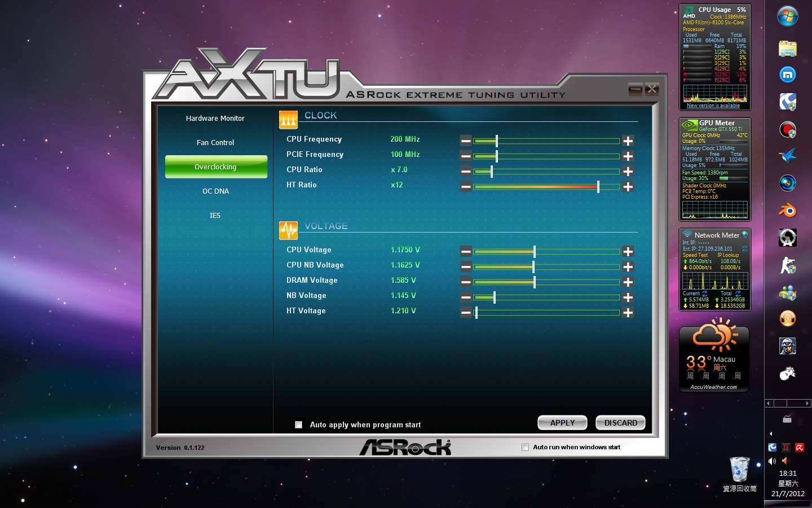Discard the changed settings
The width and height of the screenshot is (812, 508).
pos(620,423)
